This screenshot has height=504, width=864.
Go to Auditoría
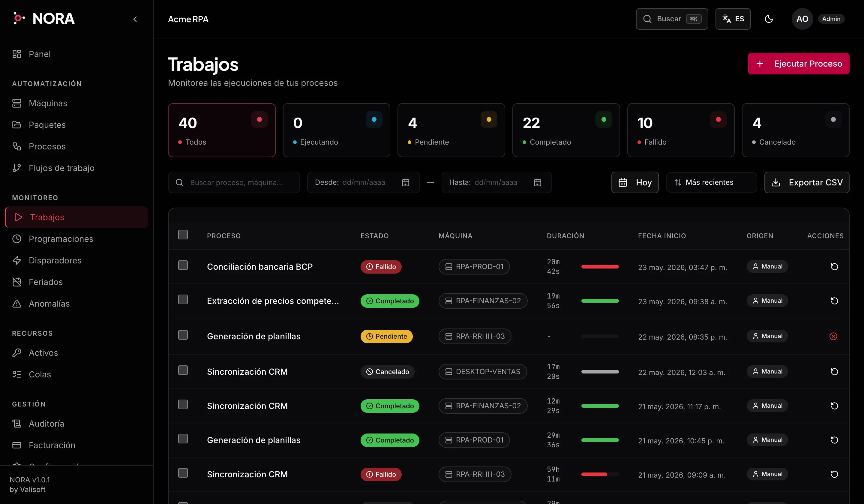click(76, 423)
